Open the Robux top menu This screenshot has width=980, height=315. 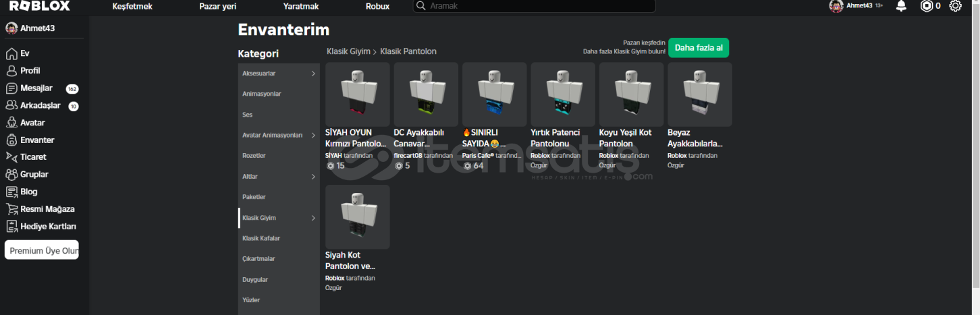coord(377,6)
